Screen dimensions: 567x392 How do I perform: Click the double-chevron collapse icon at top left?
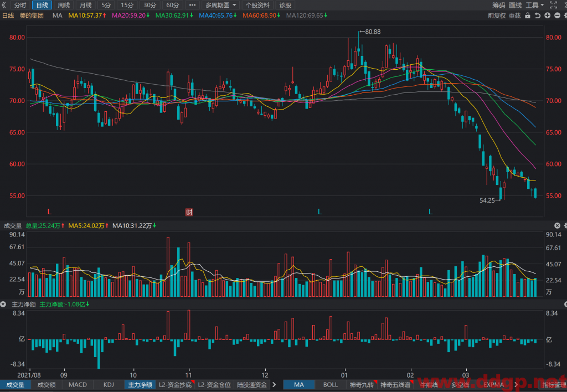click(4, 5)
